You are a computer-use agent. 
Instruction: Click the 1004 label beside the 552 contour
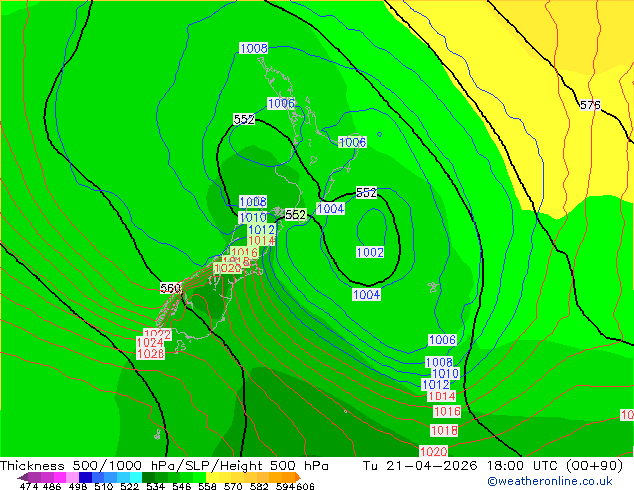[330, 209]
